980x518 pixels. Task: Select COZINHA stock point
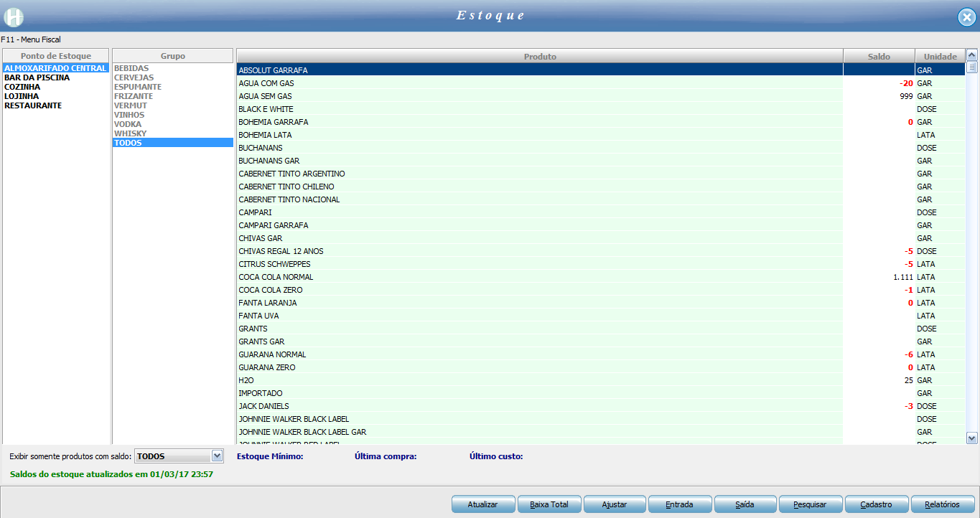click(x=55, y=87)
